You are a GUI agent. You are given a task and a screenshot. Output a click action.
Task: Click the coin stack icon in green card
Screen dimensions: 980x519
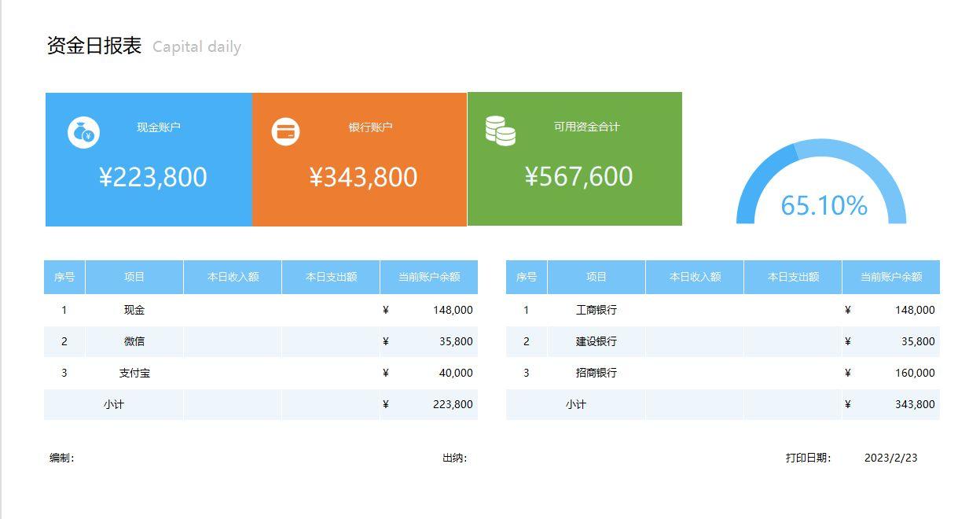pyautogui.click(x=500, y=131)
